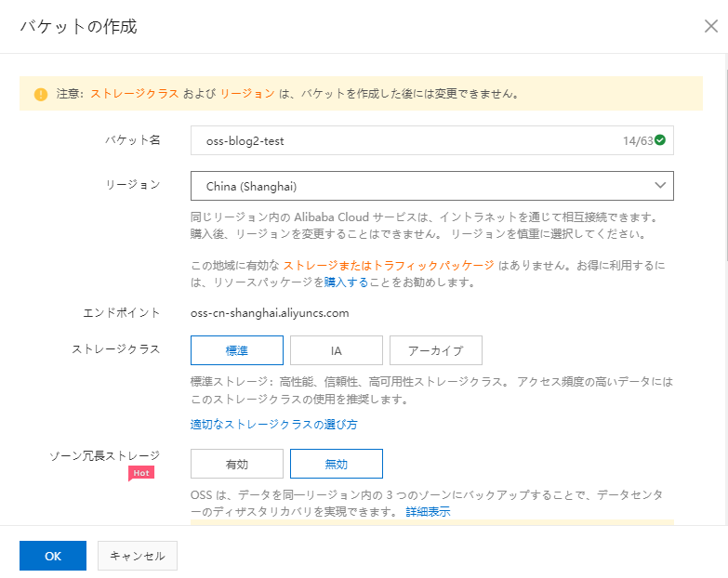Click the エンドポイント label
The image size is (728, 578).
pos(121,313)
